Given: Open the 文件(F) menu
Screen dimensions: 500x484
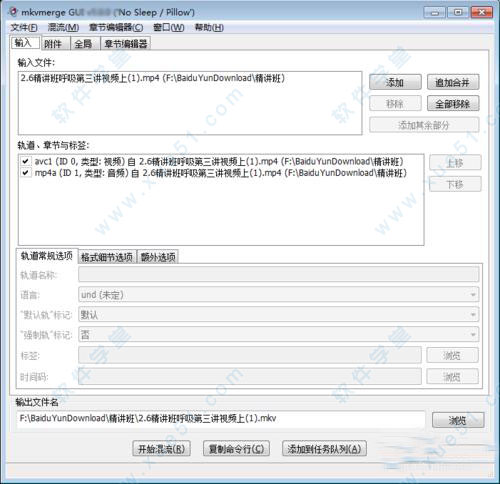Looking at the screenshot, I should pos(24,27).
